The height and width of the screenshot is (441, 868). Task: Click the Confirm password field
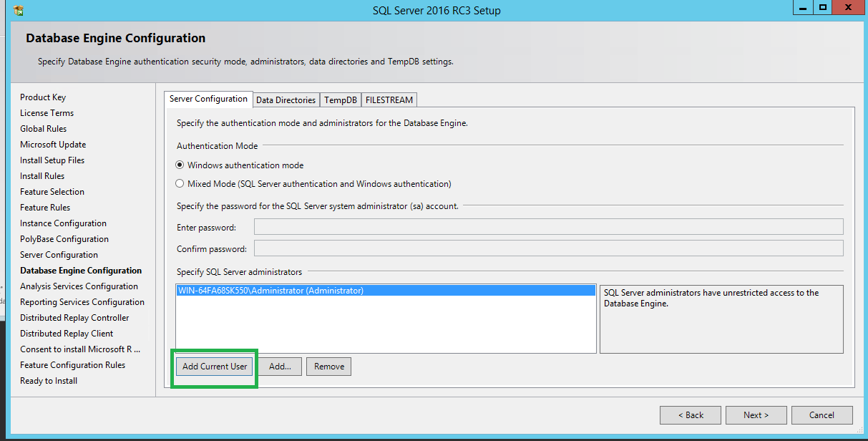[548, 248]
